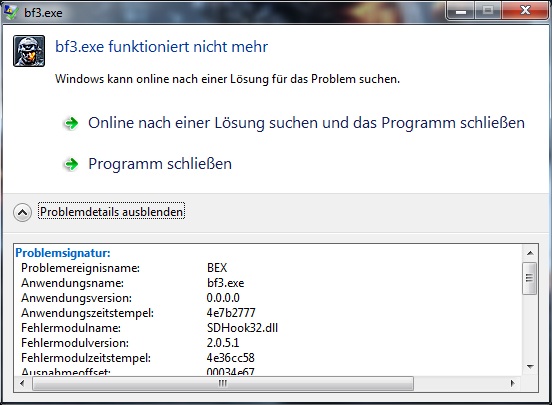Select the BEX value
Screen dimensions: 552x405
coord(217,268)
